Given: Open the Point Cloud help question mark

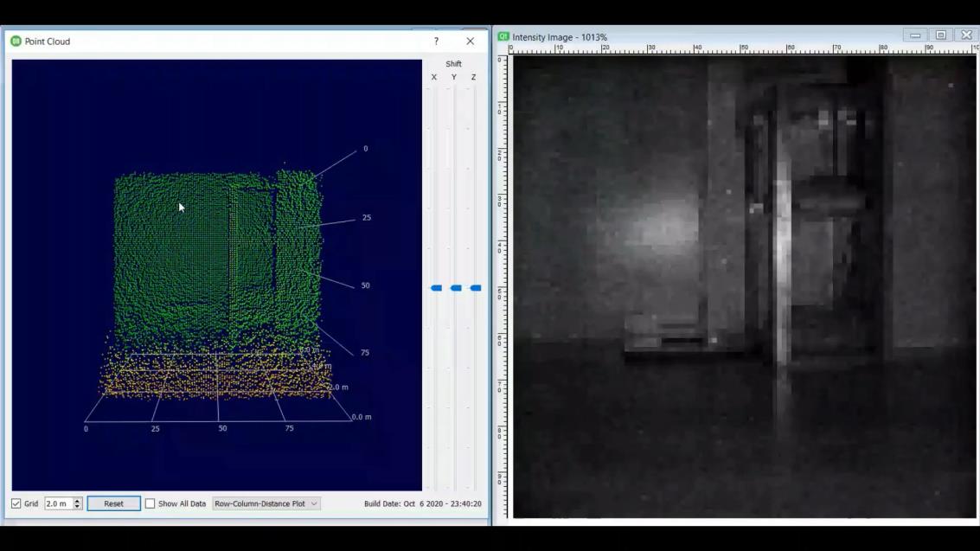Looking at the screenshot, I should tap(436, 42).
